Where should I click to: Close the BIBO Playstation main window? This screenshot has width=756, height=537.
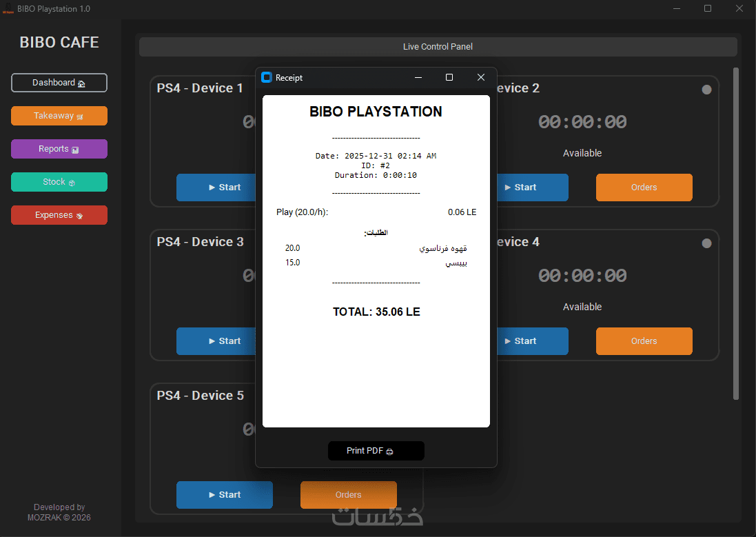(739, 9)
